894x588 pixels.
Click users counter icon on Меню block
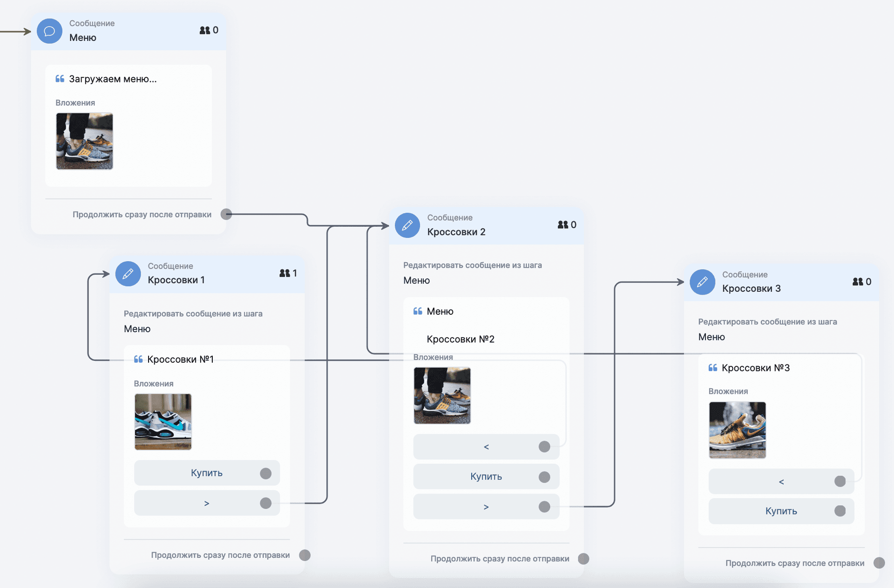pos(205,30)
